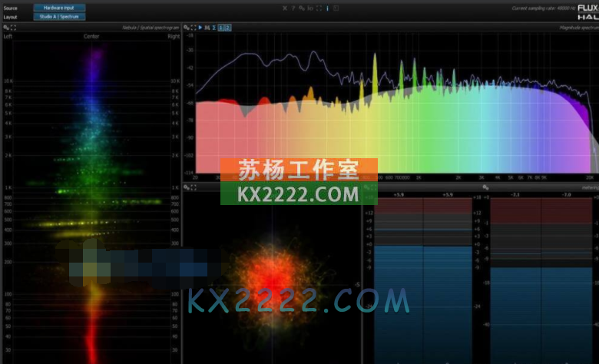Toggle full screen from the top toolbar

click(x=319, y=8)
